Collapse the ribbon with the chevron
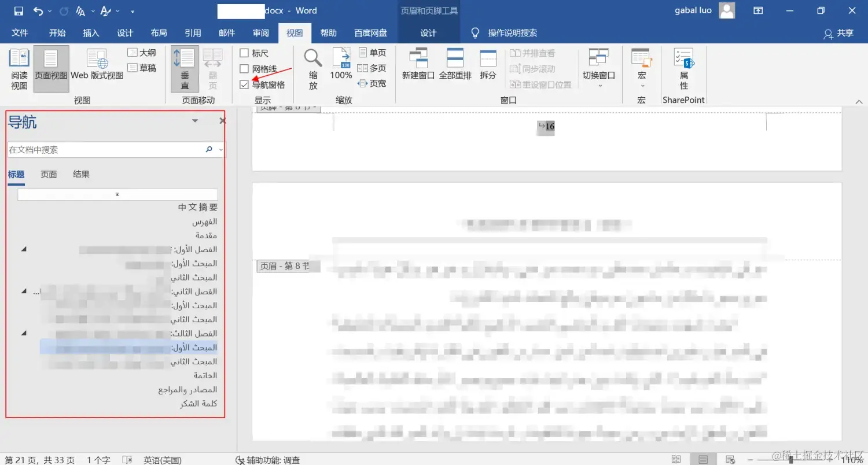 point(859,101)
